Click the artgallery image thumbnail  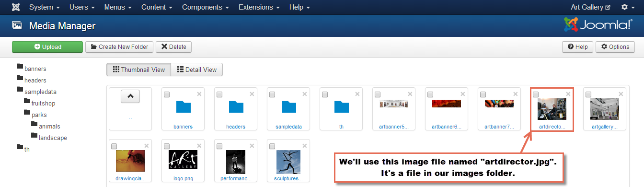pos(605,109)
